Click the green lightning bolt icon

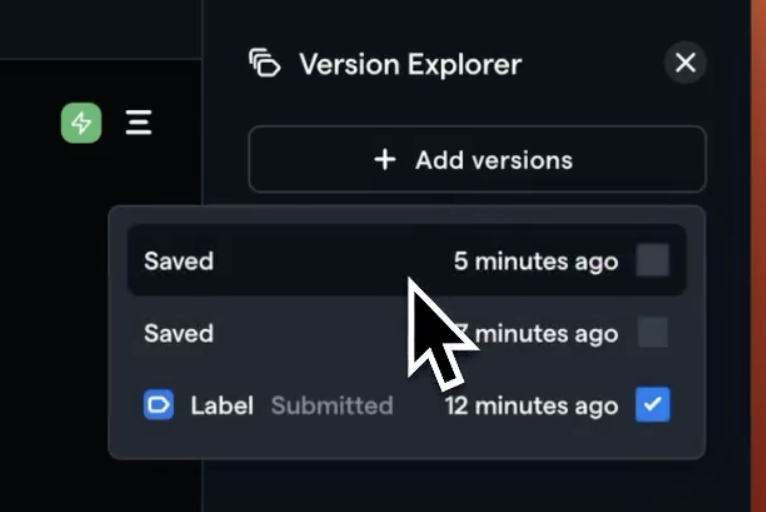click(x=81, y=123)
